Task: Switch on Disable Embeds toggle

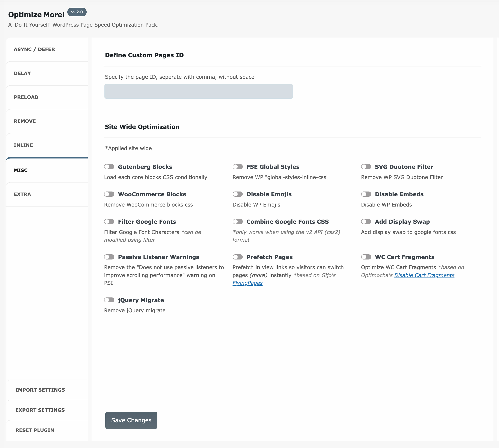Action: (x=366, y=194)
